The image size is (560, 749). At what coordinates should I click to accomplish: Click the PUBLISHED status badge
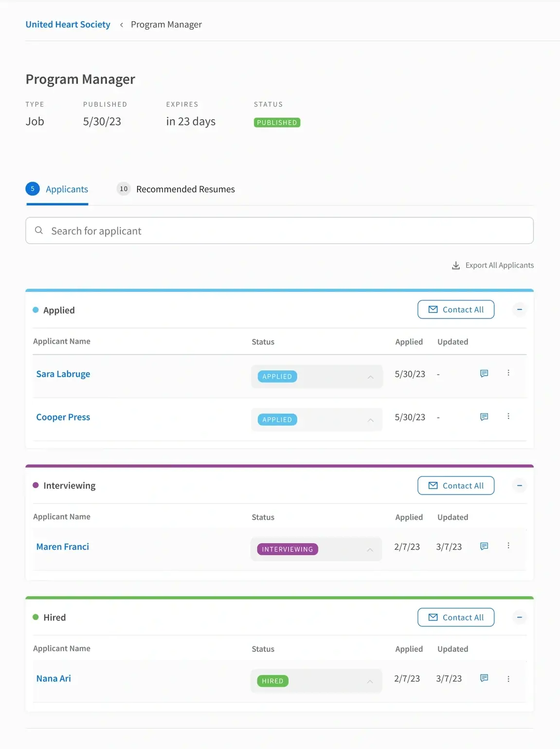(277, 123)
